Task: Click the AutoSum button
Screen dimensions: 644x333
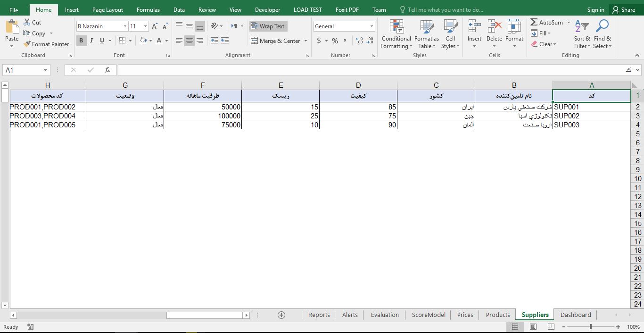Action: click(x=546, y=22)
